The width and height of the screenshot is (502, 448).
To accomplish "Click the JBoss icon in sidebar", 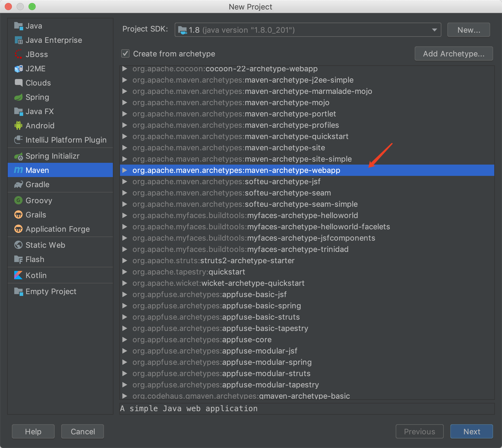I will [x=18, y=54].
